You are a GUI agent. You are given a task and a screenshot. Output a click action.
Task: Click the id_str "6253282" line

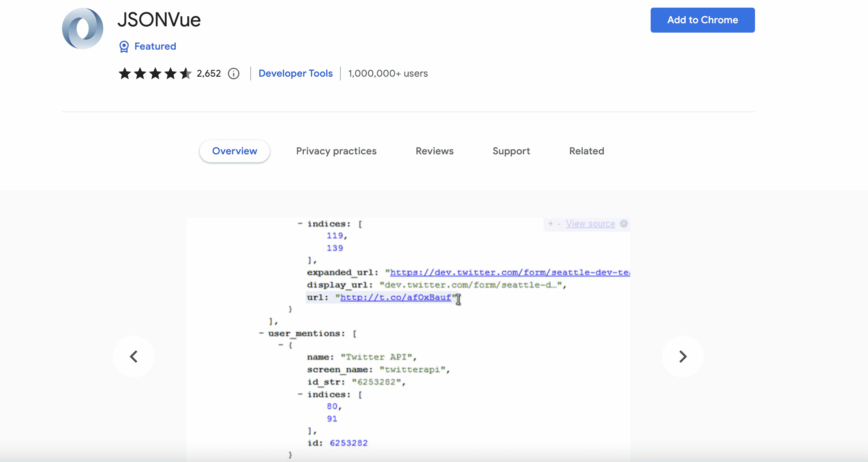pyautogui.click(x=356, y=382)
